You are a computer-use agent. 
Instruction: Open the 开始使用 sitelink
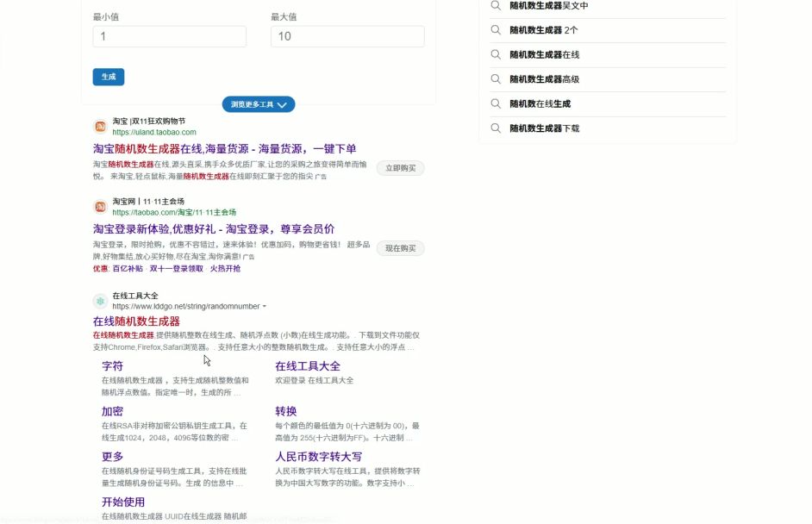pyautogui.click(x=123, y=502)
